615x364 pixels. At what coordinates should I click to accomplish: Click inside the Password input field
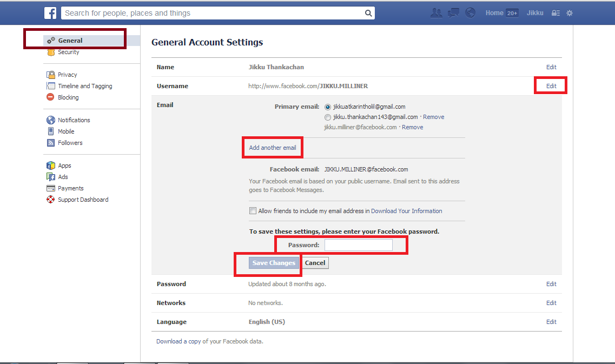(x=359, y=244)
